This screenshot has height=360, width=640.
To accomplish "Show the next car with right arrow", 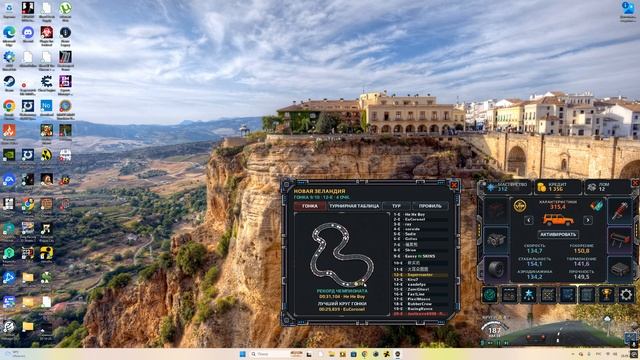I will point(588,220).
